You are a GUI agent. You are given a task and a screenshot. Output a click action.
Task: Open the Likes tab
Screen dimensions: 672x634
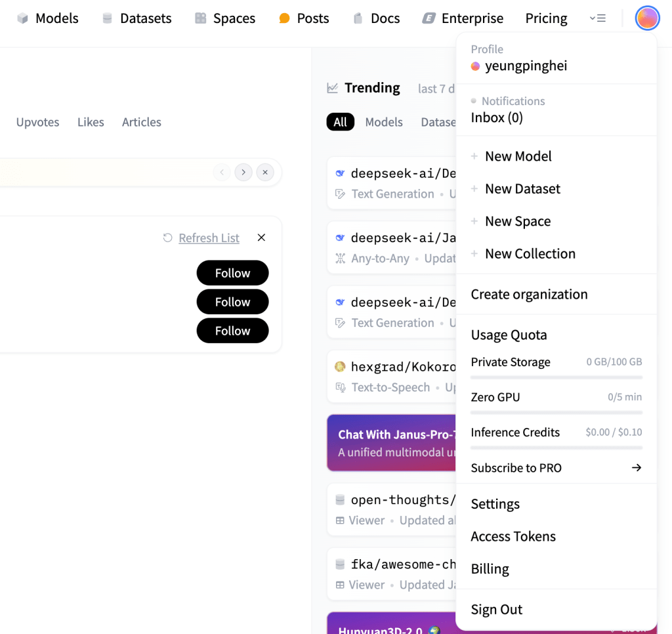pos(91,122)
